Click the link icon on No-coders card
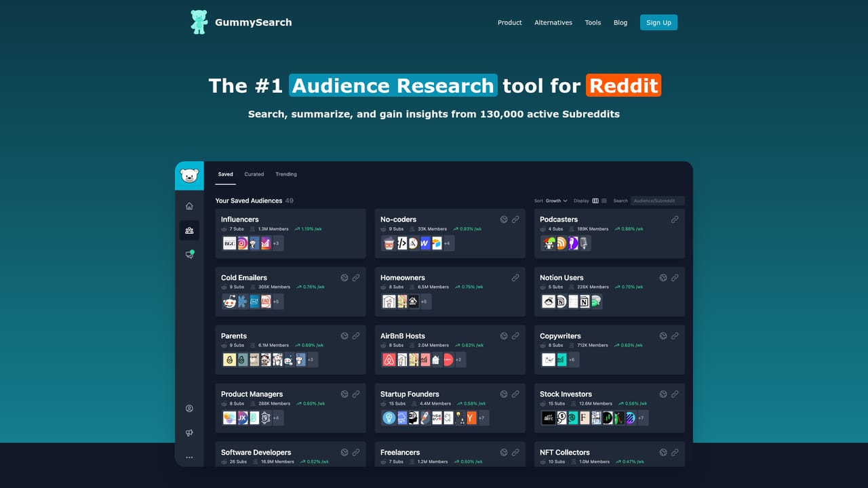 (515, 220)
